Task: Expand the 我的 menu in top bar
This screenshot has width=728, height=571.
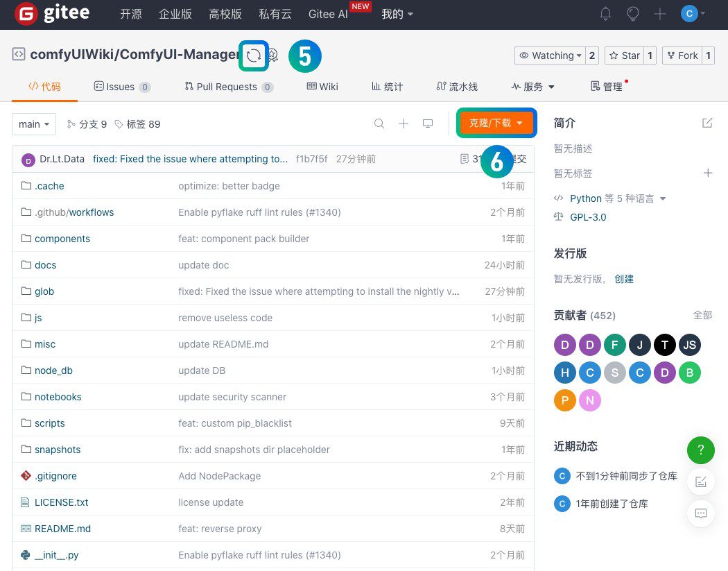Action: [x=397, y=14]
